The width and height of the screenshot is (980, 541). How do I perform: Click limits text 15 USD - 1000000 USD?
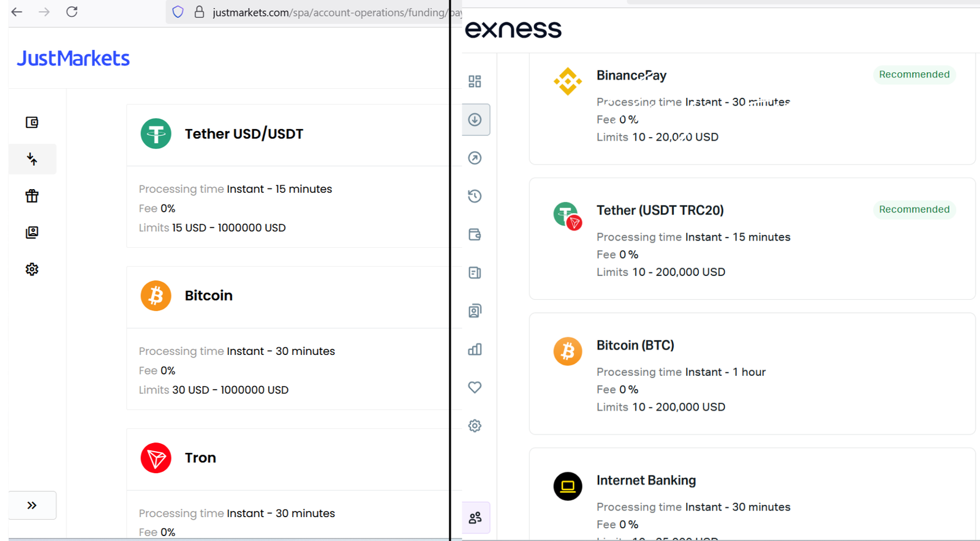point(228,228)
